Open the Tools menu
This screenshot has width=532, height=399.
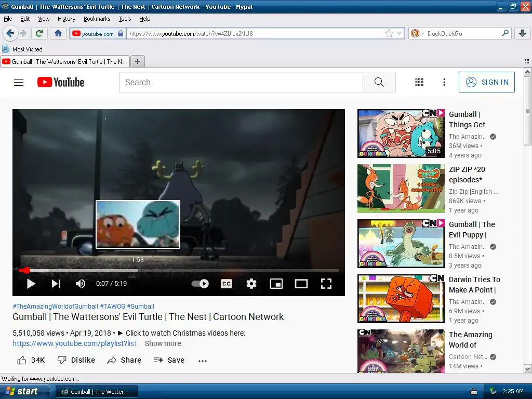point(125,19)
